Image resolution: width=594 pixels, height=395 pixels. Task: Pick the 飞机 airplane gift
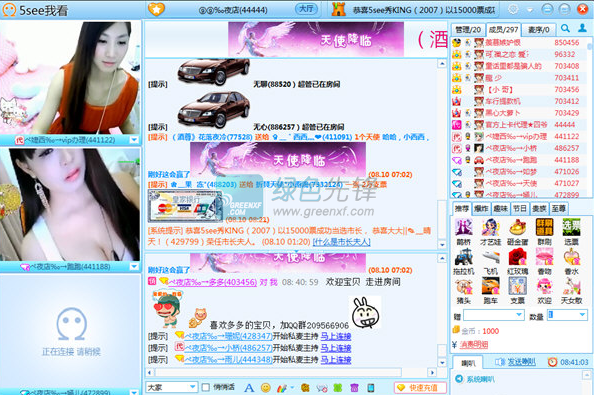coord(491,261)
